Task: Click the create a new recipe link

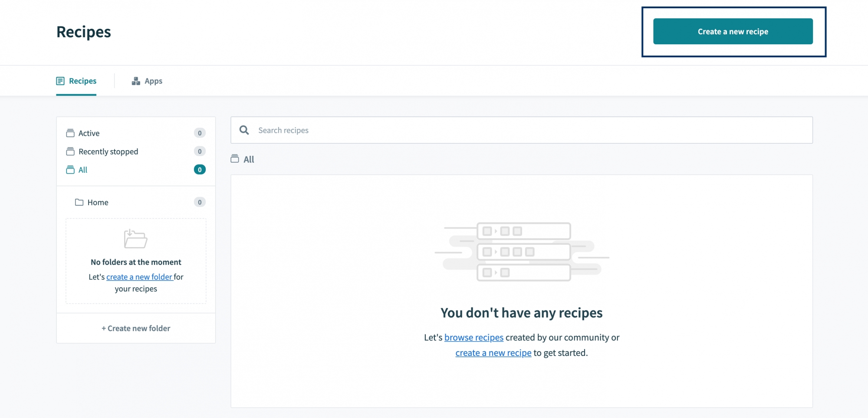Action: coord(493,353)
